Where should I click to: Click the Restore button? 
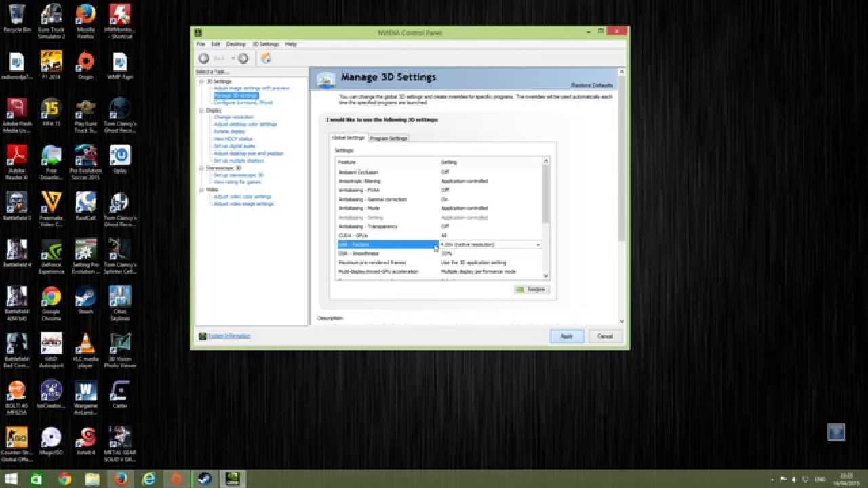(531, 289)
